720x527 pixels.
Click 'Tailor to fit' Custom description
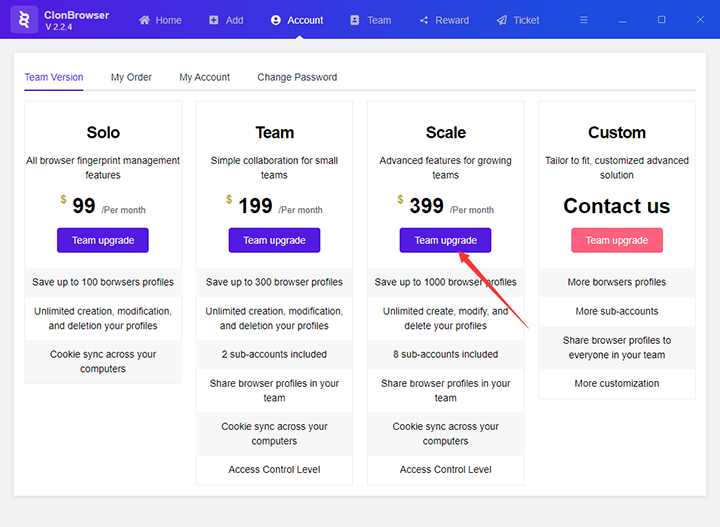coord(617,168)
